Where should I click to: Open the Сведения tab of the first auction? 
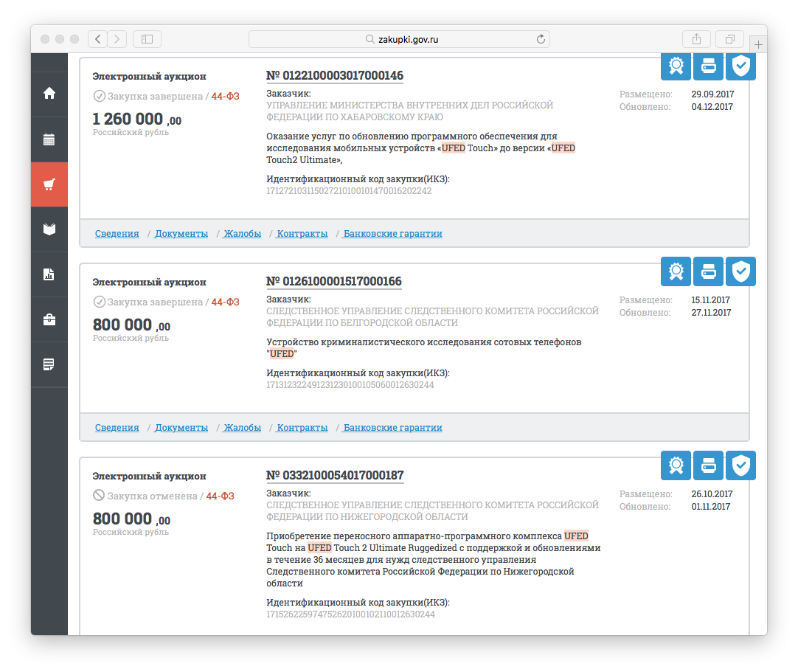[x=117, y=234]
